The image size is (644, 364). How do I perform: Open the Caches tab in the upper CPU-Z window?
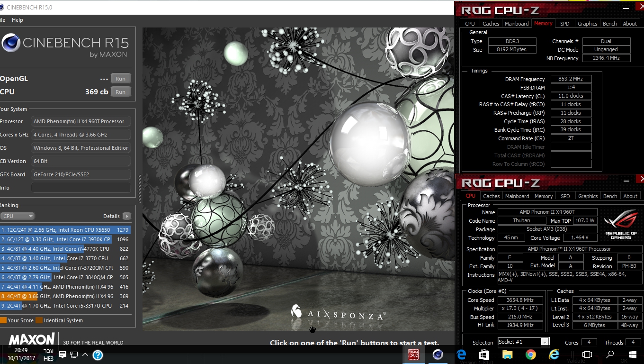click(x=491, y=24)
